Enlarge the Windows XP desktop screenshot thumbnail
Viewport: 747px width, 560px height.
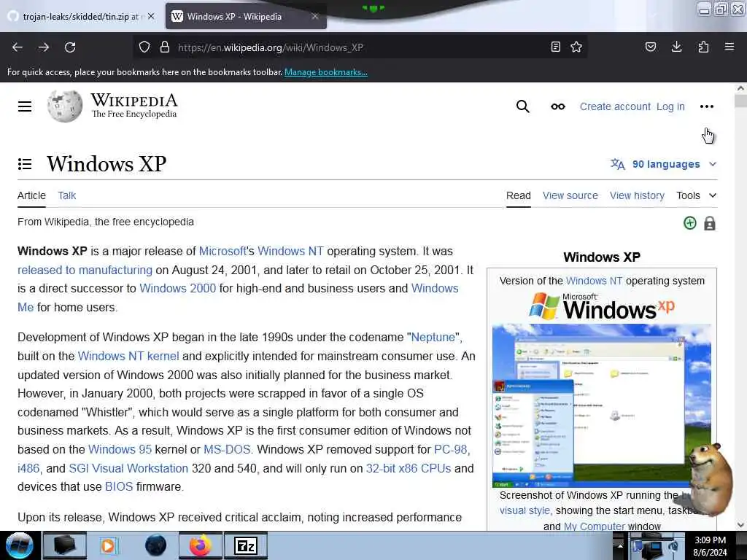coord(602,405)
